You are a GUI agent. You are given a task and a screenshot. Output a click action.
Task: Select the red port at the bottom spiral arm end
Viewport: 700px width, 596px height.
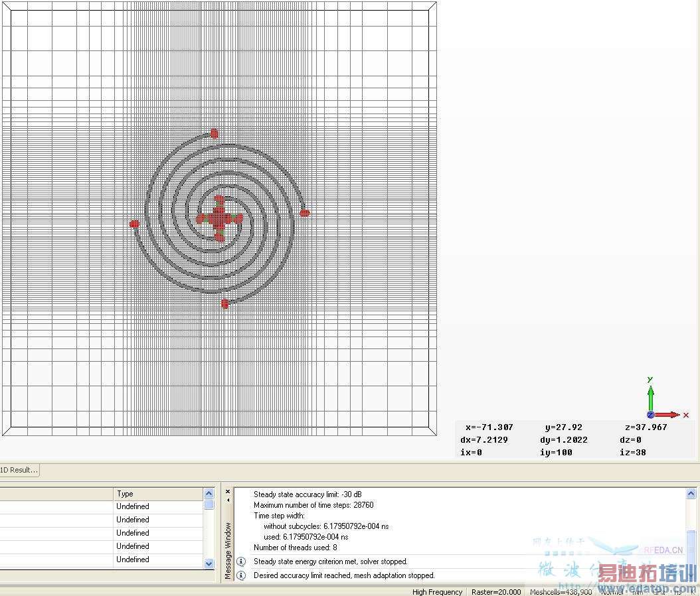click(225, 304)
